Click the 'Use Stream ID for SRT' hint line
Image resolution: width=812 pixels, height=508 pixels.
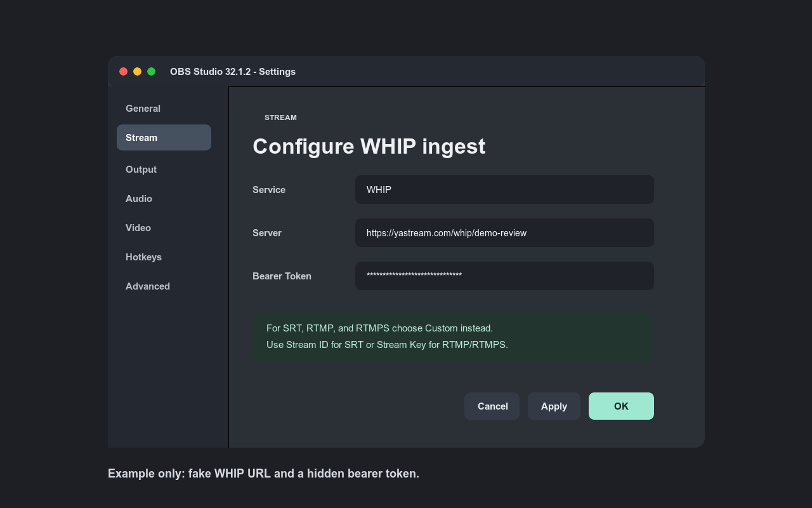click(387, 345)
